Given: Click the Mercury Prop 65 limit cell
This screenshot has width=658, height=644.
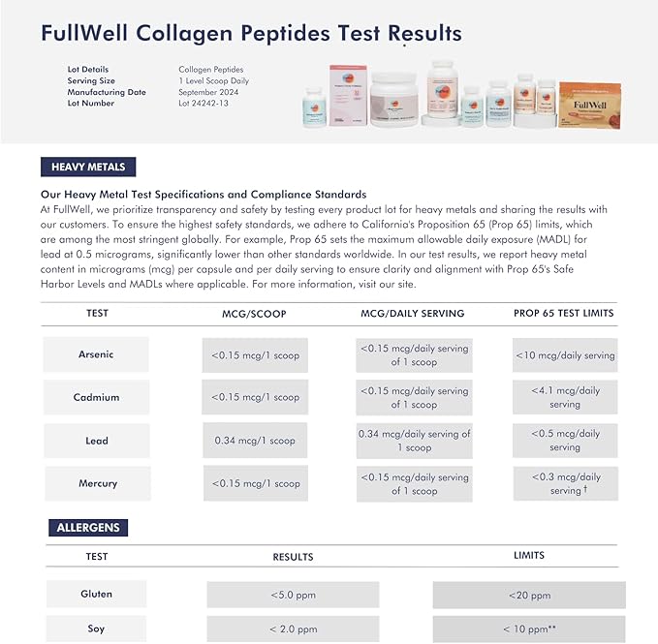Looking at the screenshot, I should tap(565, 484).
